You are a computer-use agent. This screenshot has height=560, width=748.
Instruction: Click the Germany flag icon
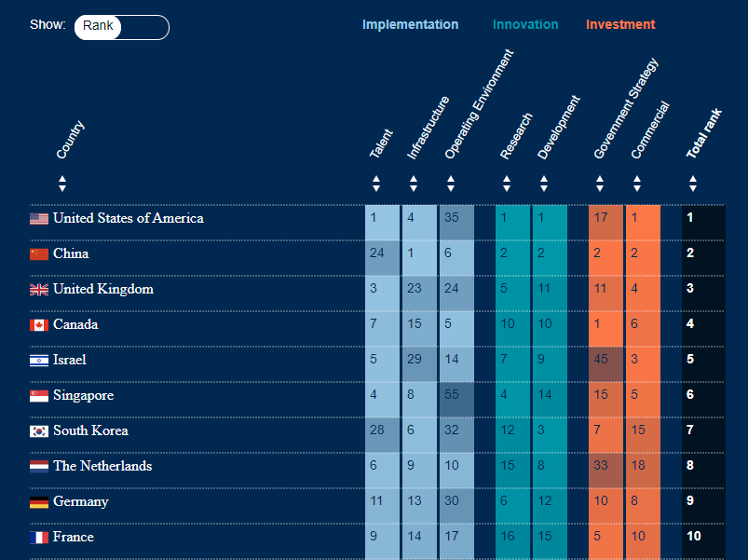tap(37, 501)
